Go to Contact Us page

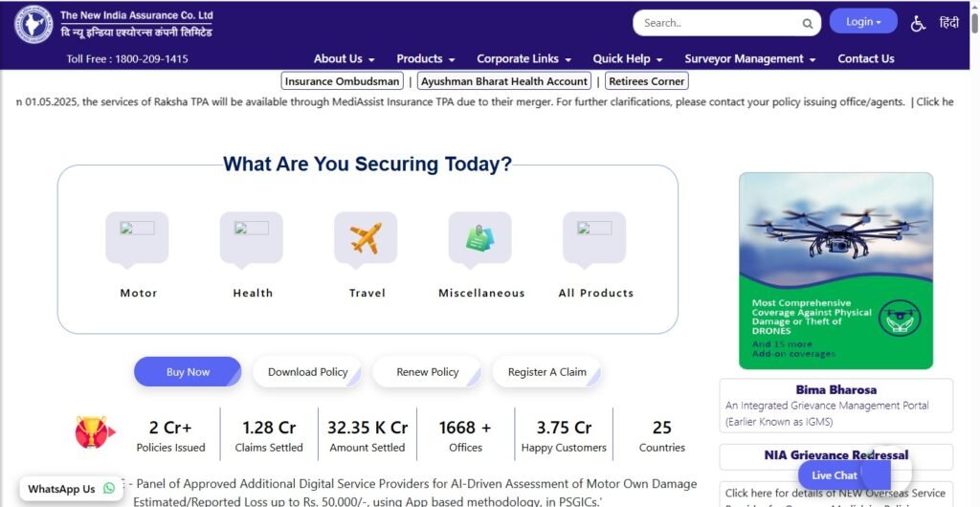tap(865, 58)
